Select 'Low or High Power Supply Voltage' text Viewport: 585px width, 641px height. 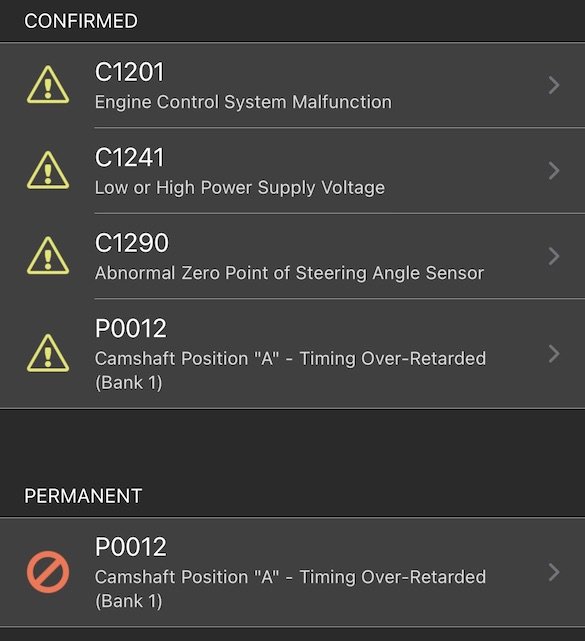(240, 188)
